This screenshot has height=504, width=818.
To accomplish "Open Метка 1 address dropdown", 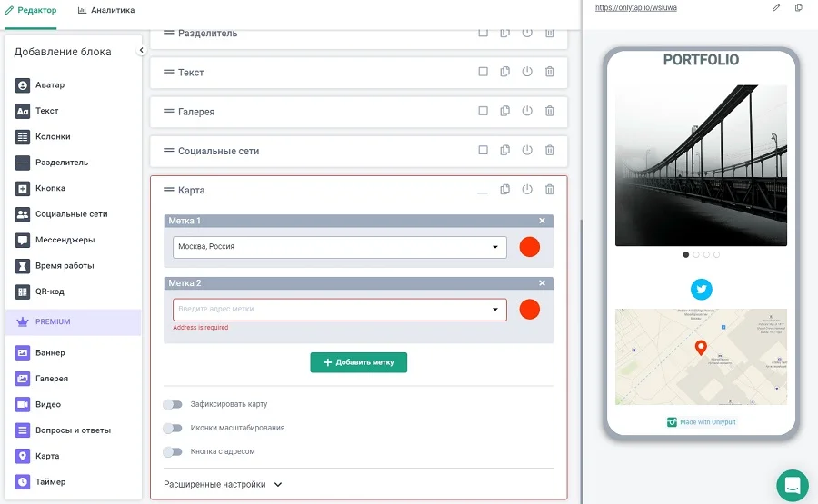I will point(495,247).
